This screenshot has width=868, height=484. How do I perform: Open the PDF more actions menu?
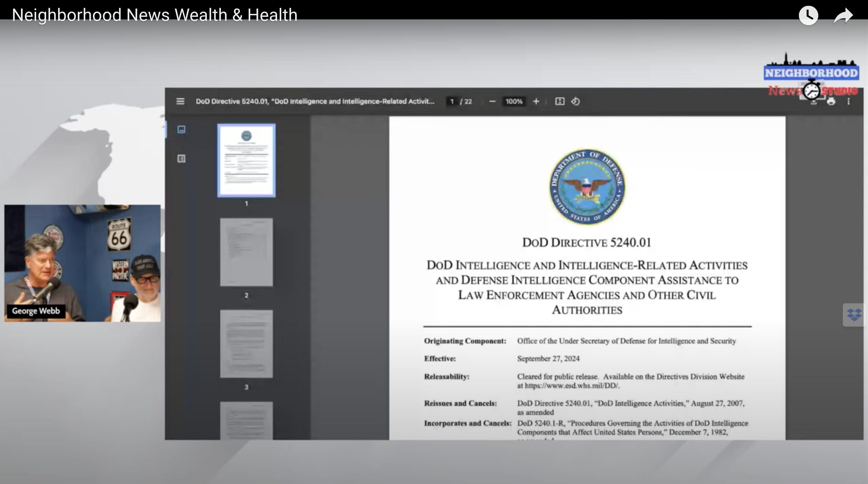click(848, 101)
